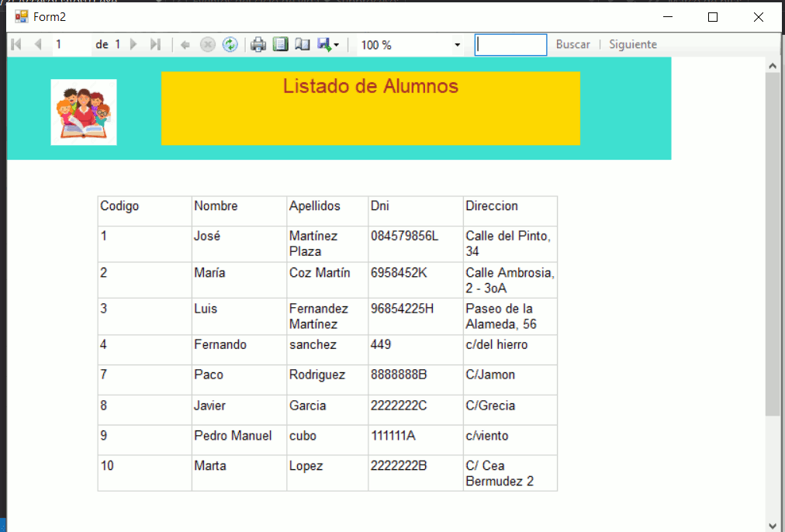This screenshot has height=532, width=785.
Task: Click the yellow Listado de Alumnos banner
Action: (370, 108)
